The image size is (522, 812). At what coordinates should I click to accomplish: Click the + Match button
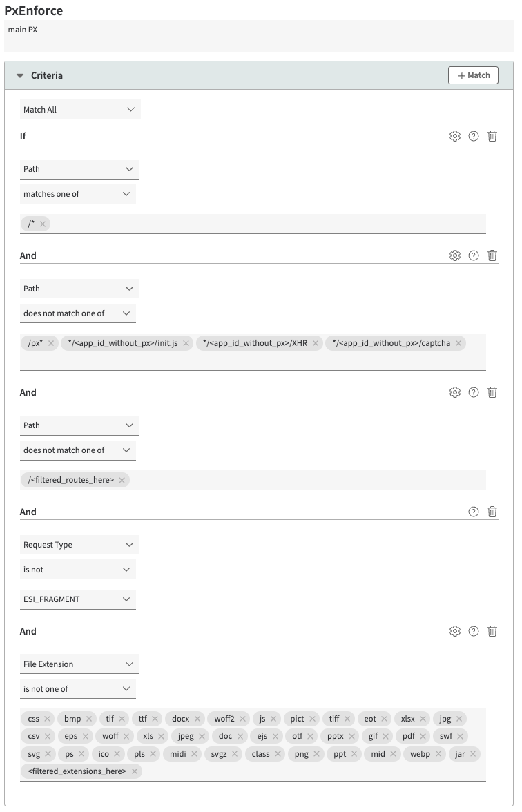click(x=474, y=76)
